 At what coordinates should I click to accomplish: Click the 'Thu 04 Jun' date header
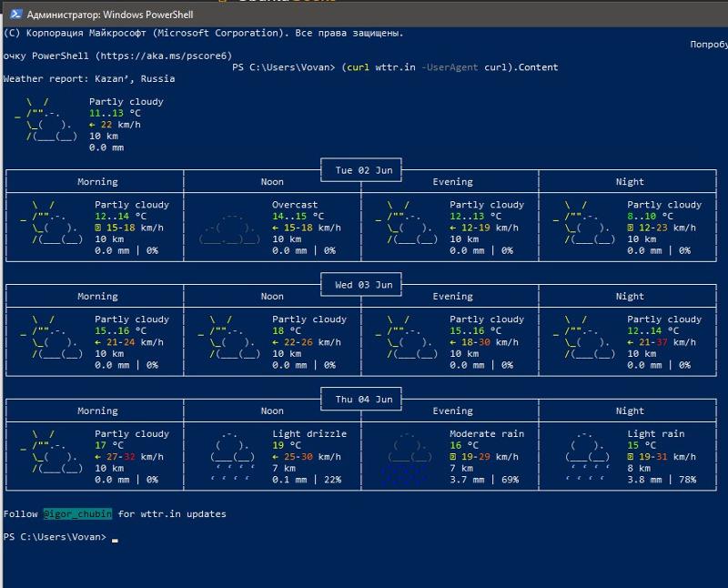click(x=363, y=400)
